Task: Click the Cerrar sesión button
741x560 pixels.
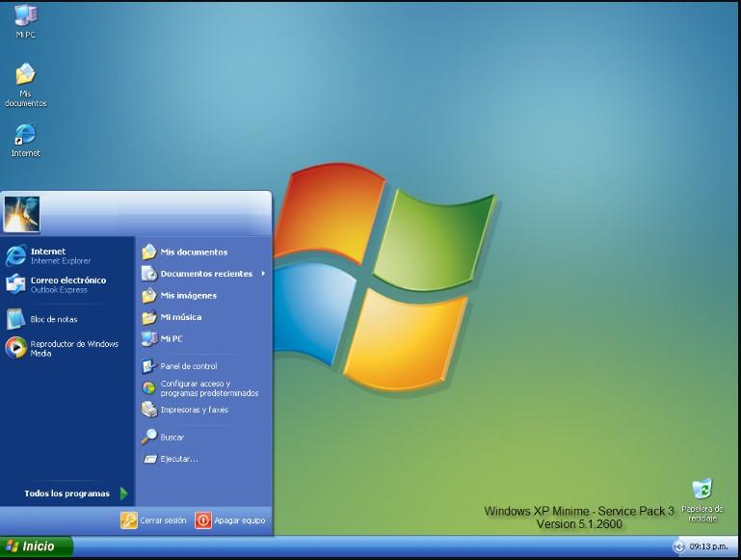Action: (x=153, y=520)
